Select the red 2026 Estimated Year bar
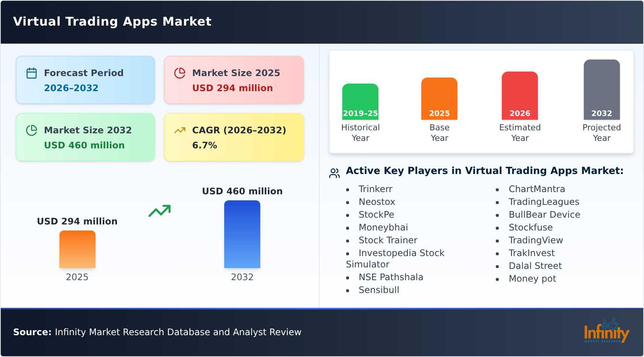The width and height of the screenshot is (644, 357). pos(520,96)
